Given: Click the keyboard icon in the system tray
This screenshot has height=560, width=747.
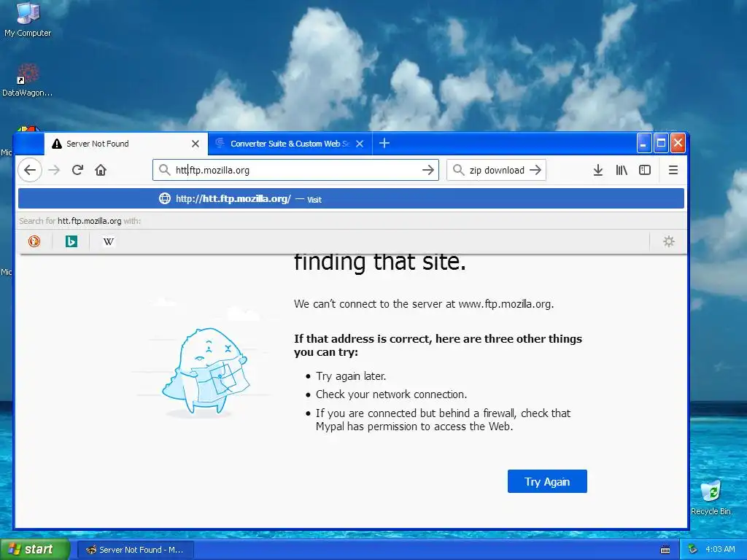Looking at the screenshot, I should pyautogui.click(x=665, y=550).
